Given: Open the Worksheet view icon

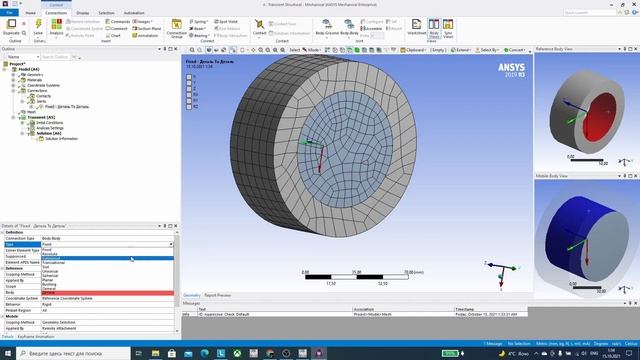Looking at the screenshot, I should click(x=416, y=24).
